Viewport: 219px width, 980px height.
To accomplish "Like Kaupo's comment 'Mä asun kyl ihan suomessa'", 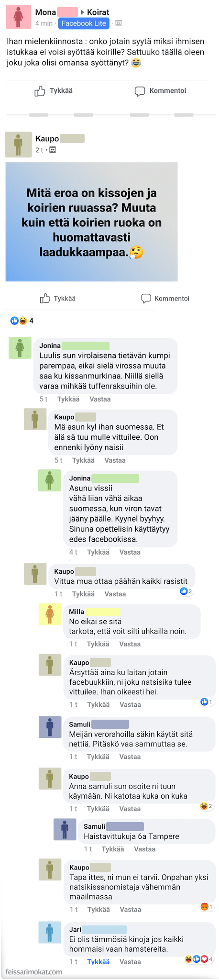I will point(83,460).
